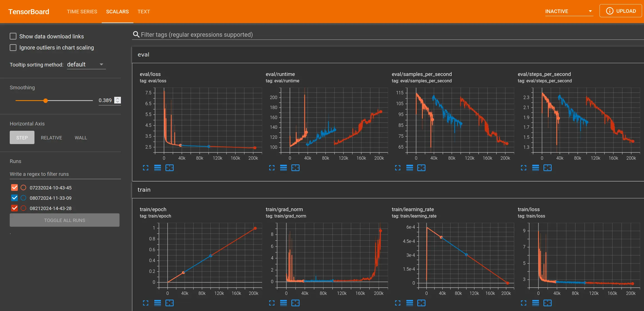Toggle log scale on eval/steps_per_second chart
This screenshot has width=644, height=311.
(x=536, y=168)
